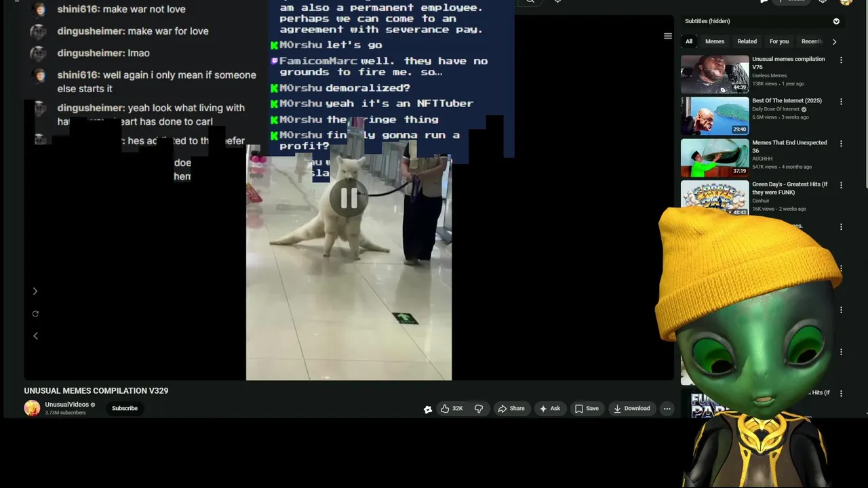The height and width of the screenshot is (488, 868).
Task: Click M0rshu 'demoralized?' chat line
Action: click(340, 88)
